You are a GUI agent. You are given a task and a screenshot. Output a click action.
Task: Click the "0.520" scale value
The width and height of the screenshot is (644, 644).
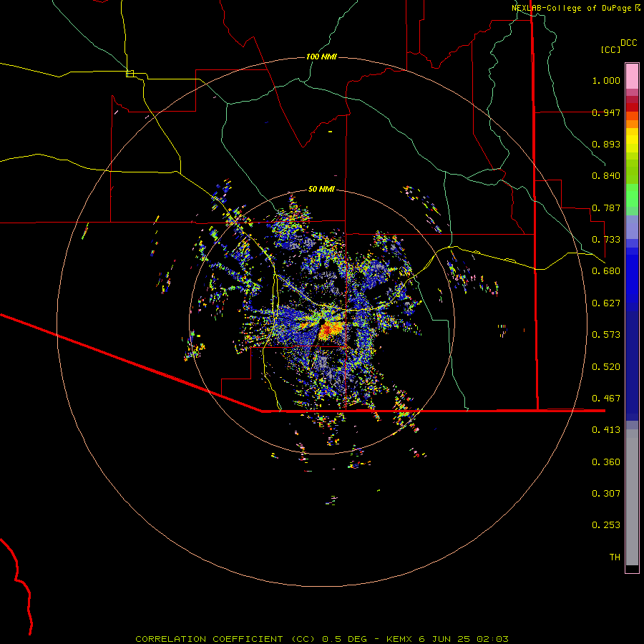click(x=606, y=367)
